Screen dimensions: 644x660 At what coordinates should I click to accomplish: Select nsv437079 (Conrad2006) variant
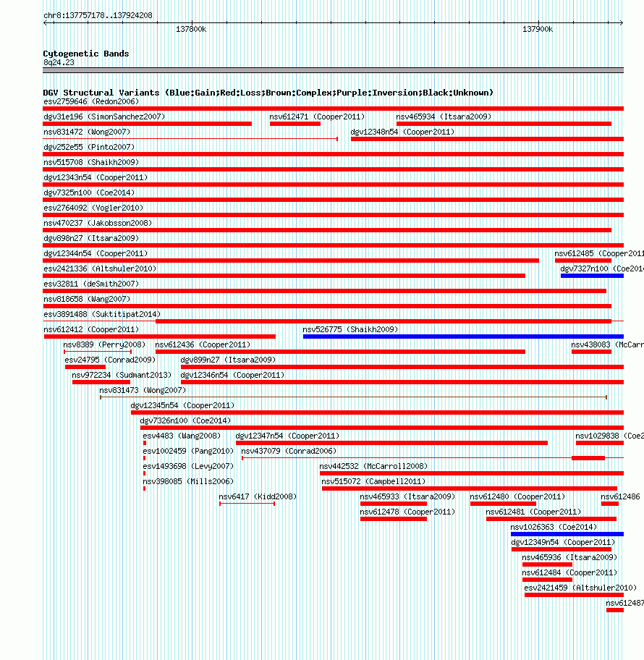[289, 450]
